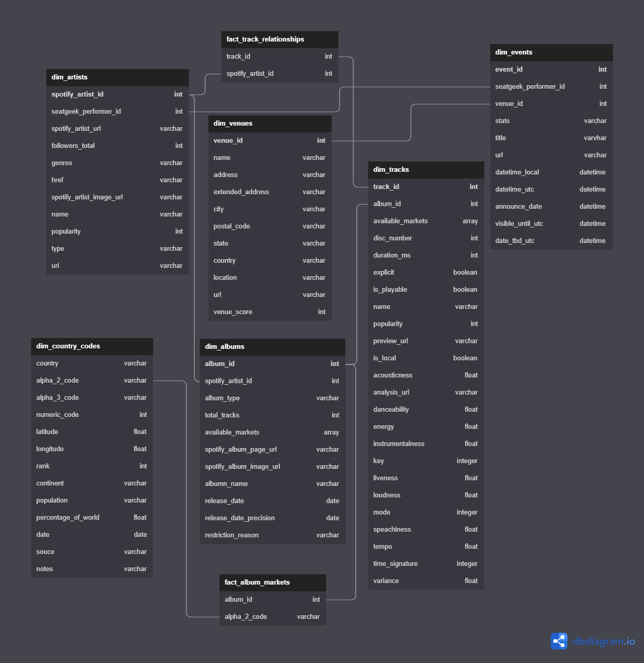Click preview_url row in dim_tracks
The height and width of the screenshot is (663, 644).
click(426, 341)
